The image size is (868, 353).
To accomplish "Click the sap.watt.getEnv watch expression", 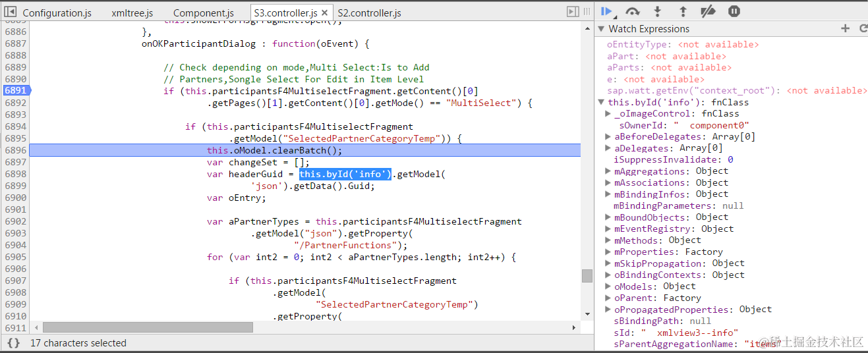I will [737, 91].
